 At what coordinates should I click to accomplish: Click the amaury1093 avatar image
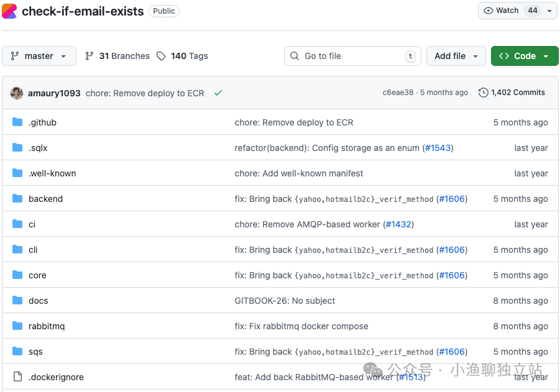[x=17, y=93]
